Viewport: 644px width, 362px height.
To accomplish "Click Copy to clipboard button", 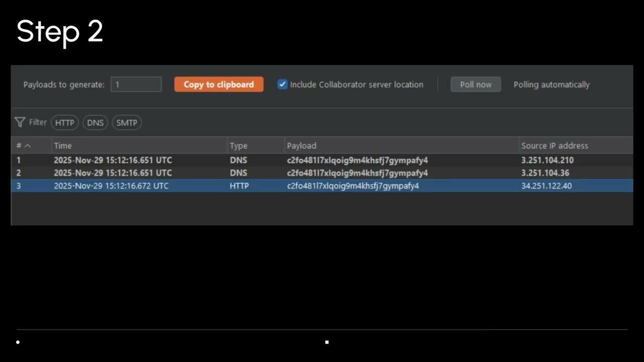I will point(219,84).
